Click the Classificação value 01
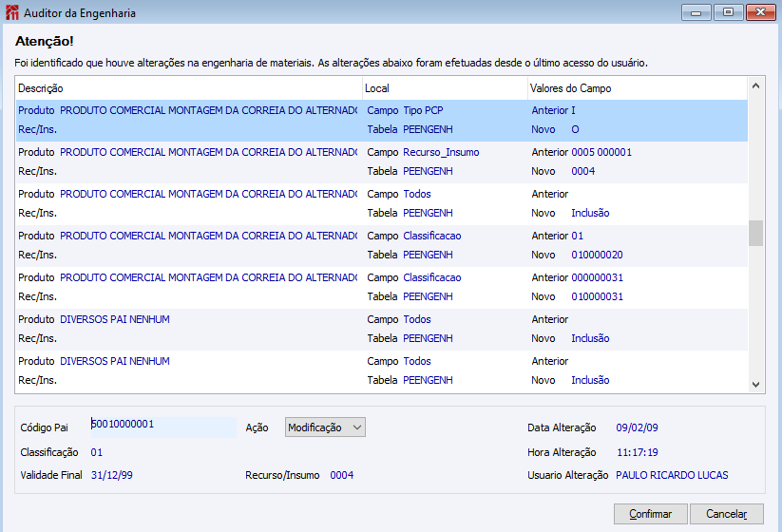 (x=97, y=452)
